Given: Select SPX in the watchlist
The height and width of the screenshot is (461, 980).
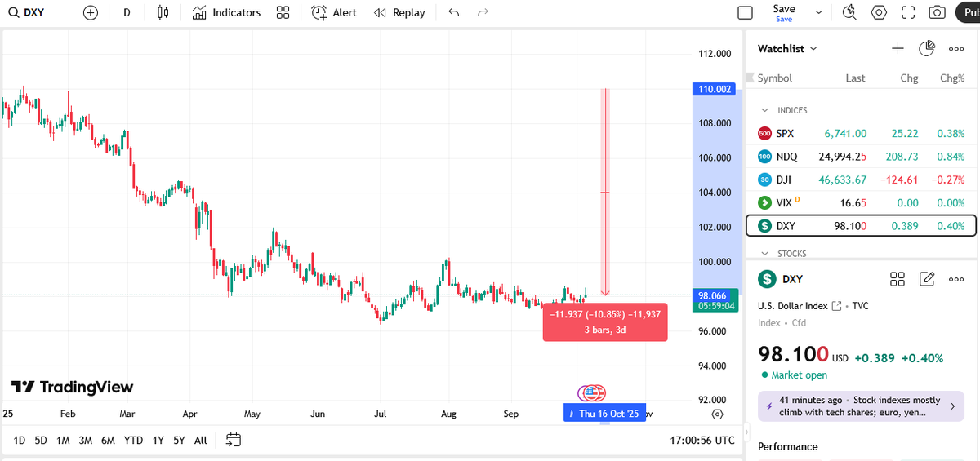Looking at the screenshot, I should (x=862, y=133).
